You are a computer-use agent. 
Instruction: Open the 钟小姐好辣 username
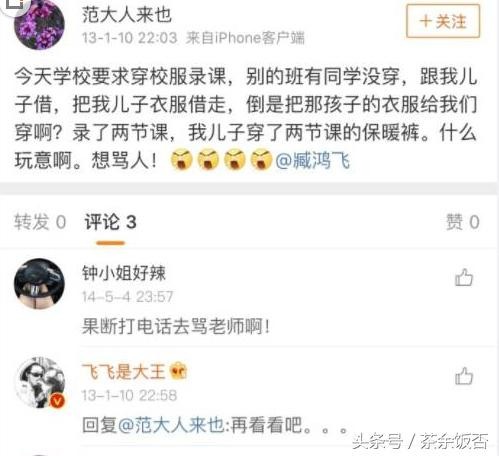tap(124, 273)
